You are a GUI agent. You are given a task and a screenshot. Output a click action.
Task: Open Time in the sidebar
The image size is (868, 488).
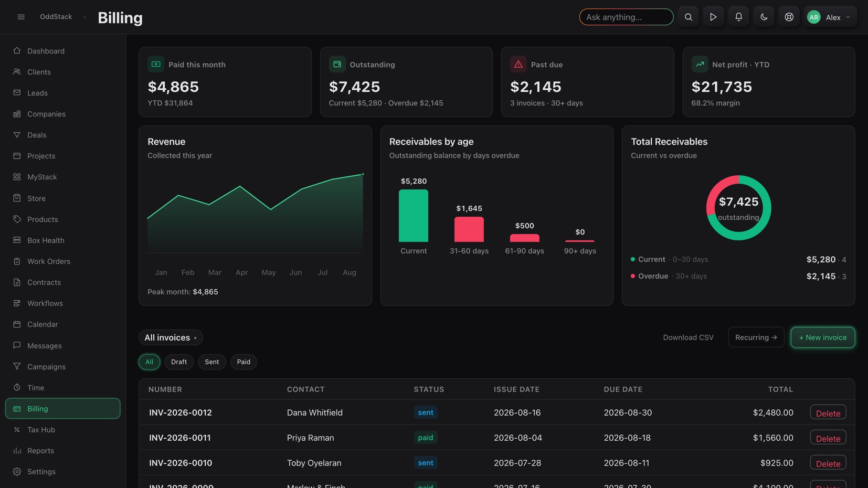[x=62, y=388]
